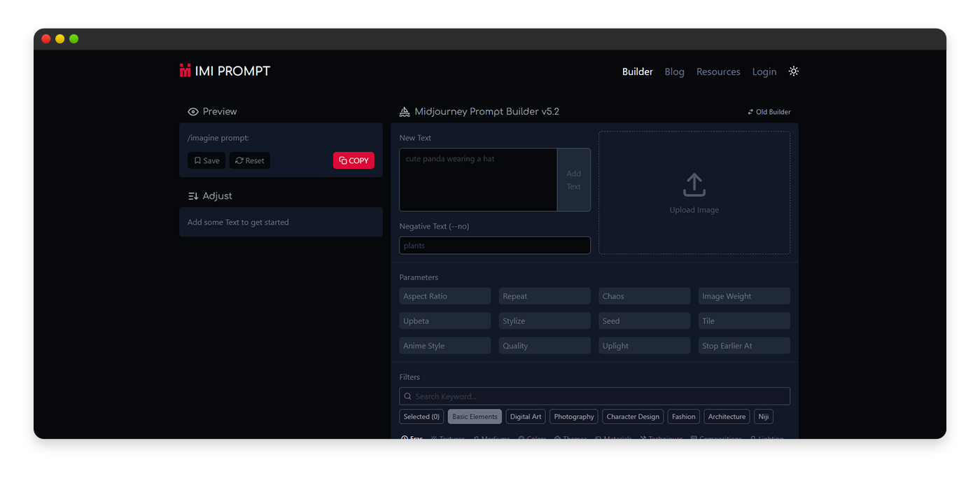Screen dimensions: 980x490
Task: Show the Selected (0) filter tab
Action: coord(421,416)
